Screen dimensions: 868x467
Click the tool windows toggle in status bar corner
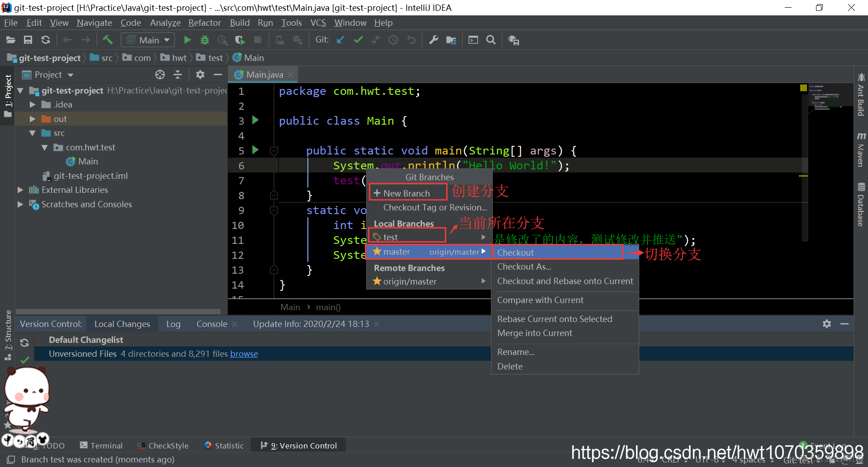[10, 460]
